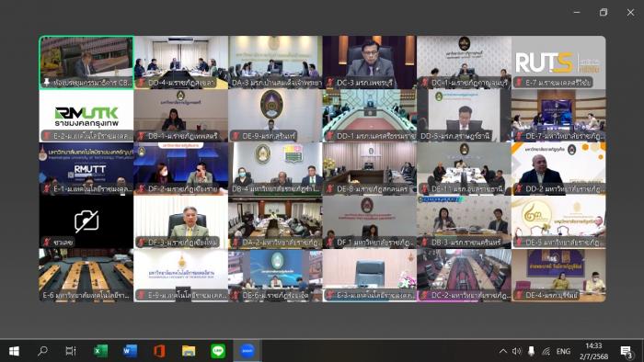
Task: Switch ENG input language indicator
Action: tap(563, 351)
